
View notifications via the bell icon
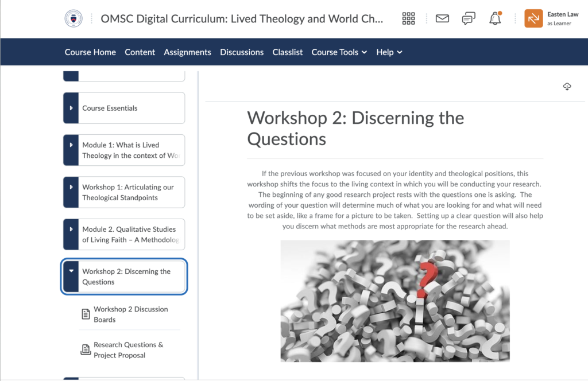(495, 18)
